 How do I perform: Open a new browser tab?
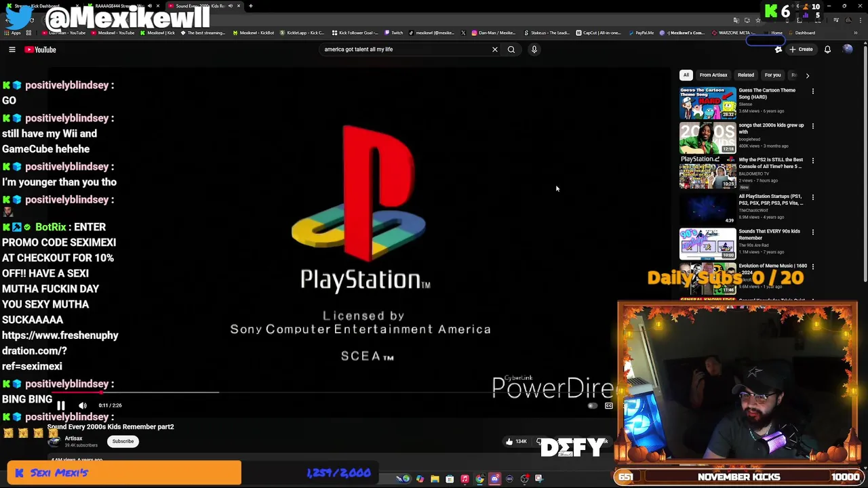click(250, 6)
